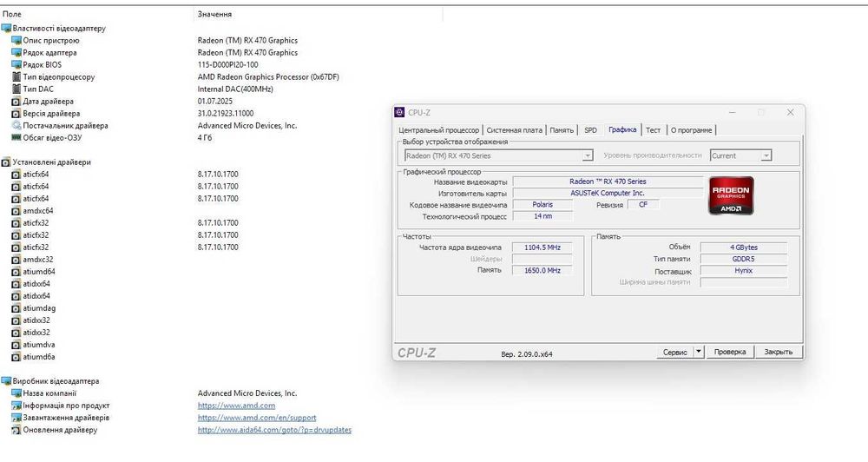Viewport: 868px width, 462px height.
Task: Click the 'Проверка' button
Action: [730, 352]
